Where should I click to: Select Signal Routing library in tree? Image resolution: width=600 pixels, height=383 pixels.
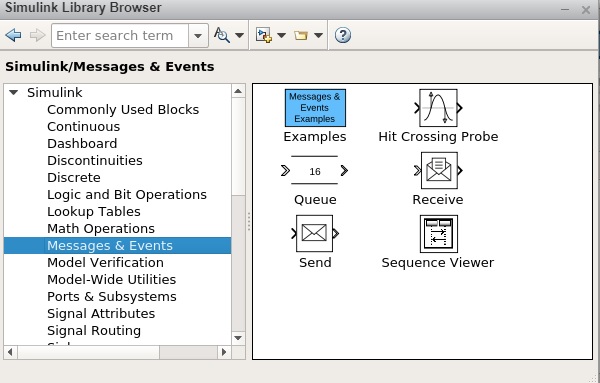[94, 331]
